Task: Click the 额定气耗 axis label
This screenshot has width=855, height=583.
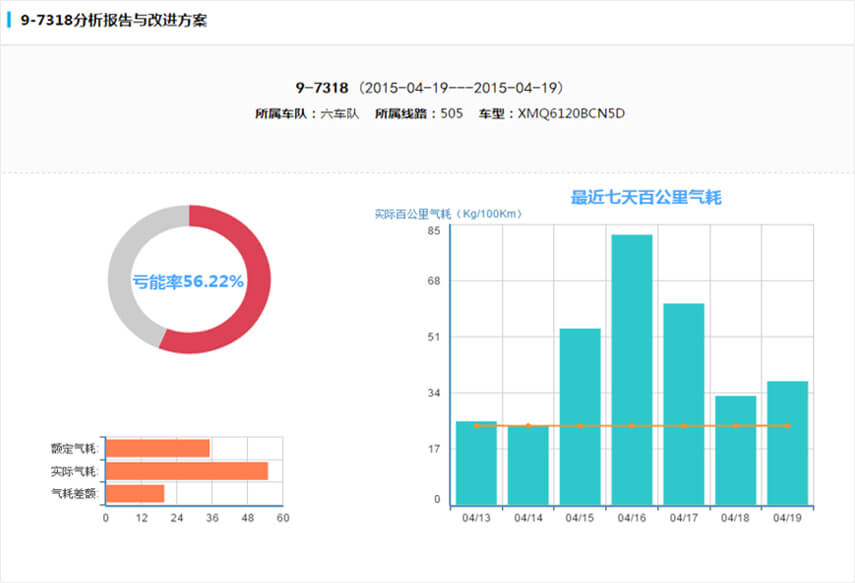Action: click(x=74, y=448)
